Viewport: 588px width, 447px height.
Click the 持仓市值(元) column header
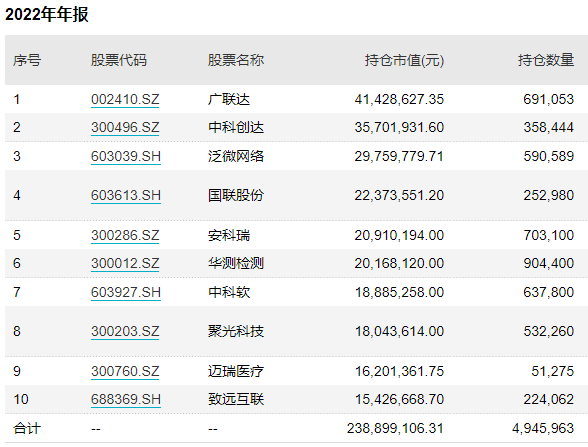404,60
